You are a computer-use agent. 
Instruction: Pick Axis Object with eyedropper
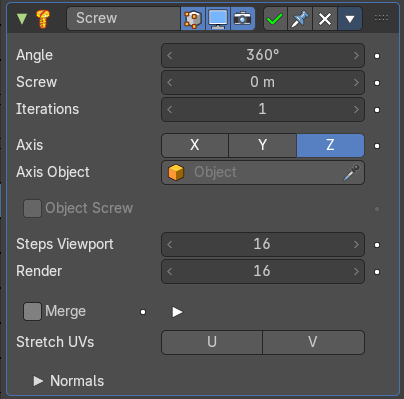click(x=352, y=172)
